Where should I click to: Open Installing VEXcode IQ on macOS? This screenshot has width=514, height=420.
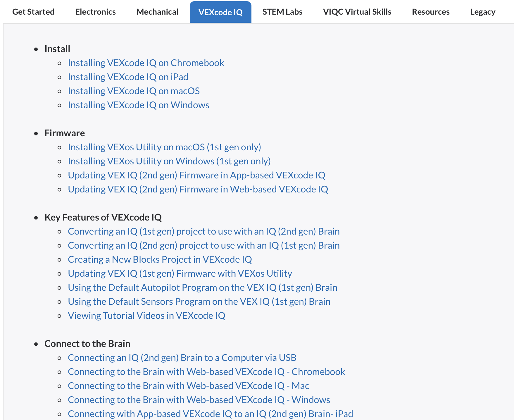134,91
